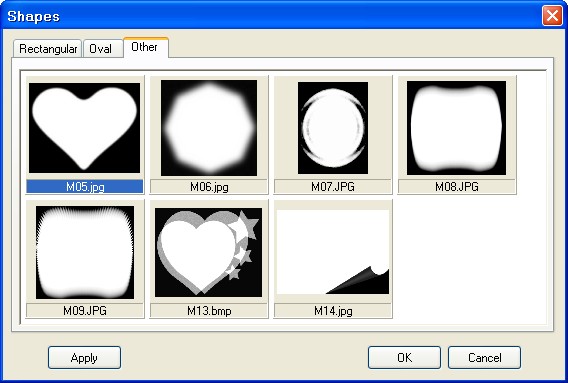Close the Shapes dialog window

[x=552, y=16]
